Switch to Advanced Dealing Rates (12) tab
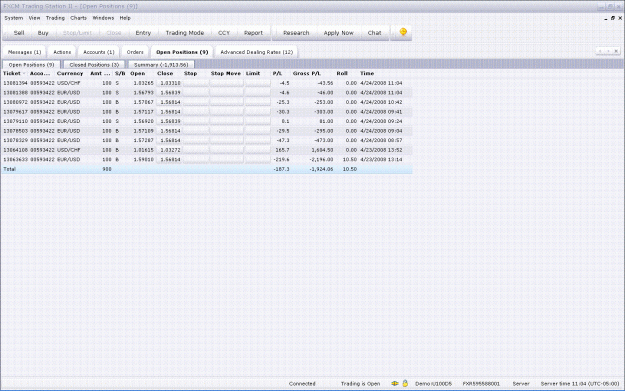 click(256, 52)
